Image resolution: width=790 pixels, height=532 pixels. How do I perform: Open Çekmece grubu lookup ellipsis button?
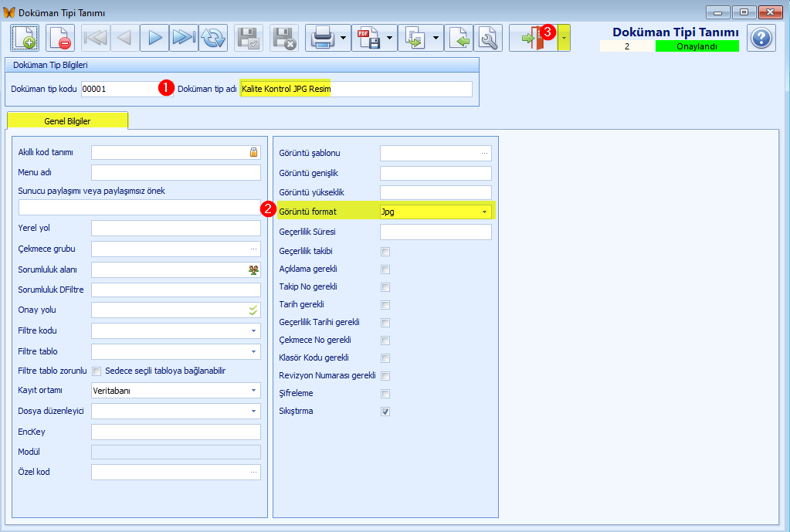[x=253, y=249]
